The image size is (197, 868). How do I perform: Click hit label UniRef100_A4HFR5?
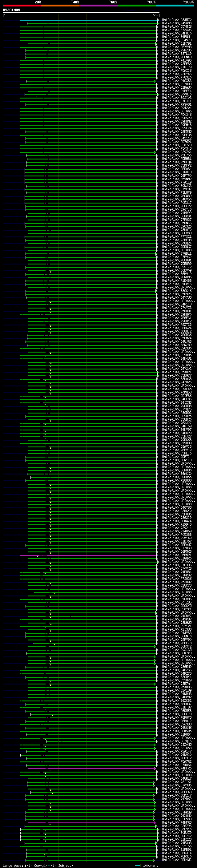point(177,822)
